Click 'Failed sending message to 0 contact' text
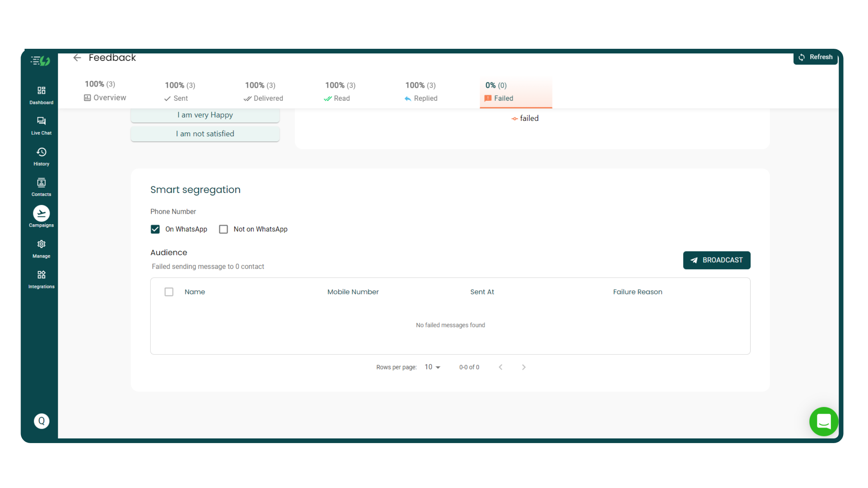868x488 pixels. 208,266
